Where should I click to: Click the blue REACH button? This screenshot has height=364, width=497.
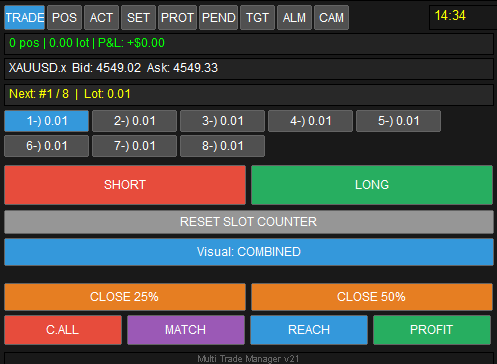[309, 330]
